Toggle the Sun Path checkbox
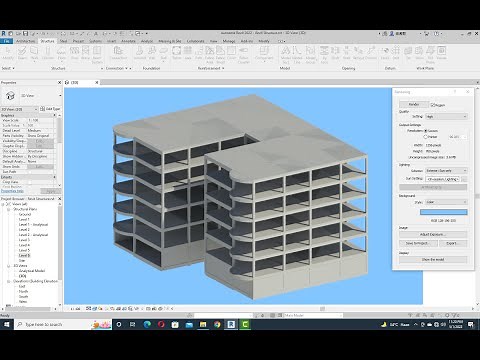The image size is (480, 360). pyautogui.click(x=30, y=172)
